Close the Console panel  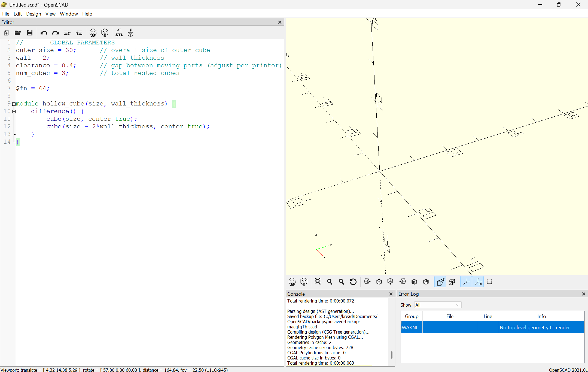[x=391, y=294]
